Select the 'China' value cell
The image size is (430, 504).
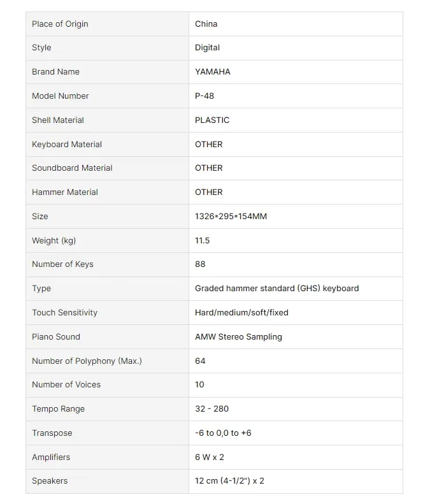tap(296, 24)
